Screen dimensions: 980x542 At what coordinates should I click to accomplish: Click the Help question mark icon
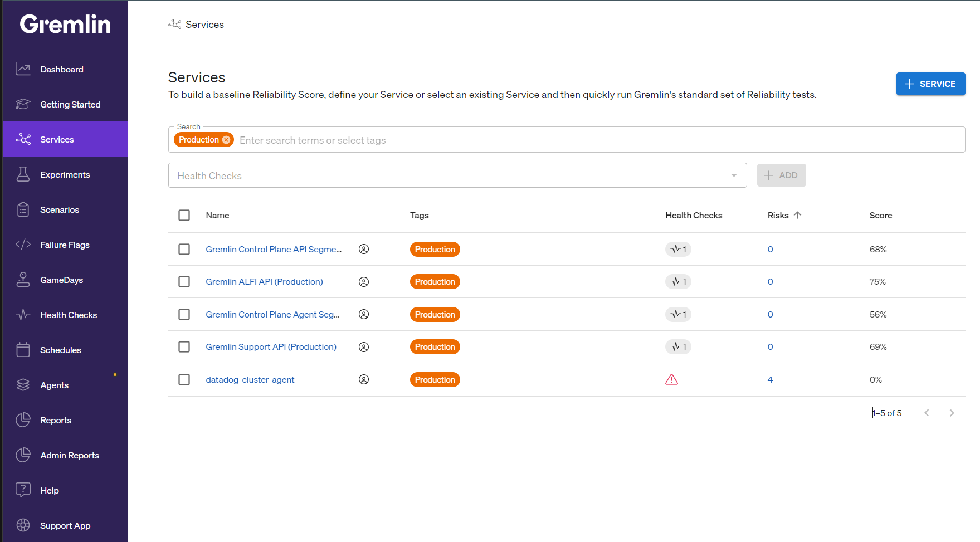click(23, 490)
